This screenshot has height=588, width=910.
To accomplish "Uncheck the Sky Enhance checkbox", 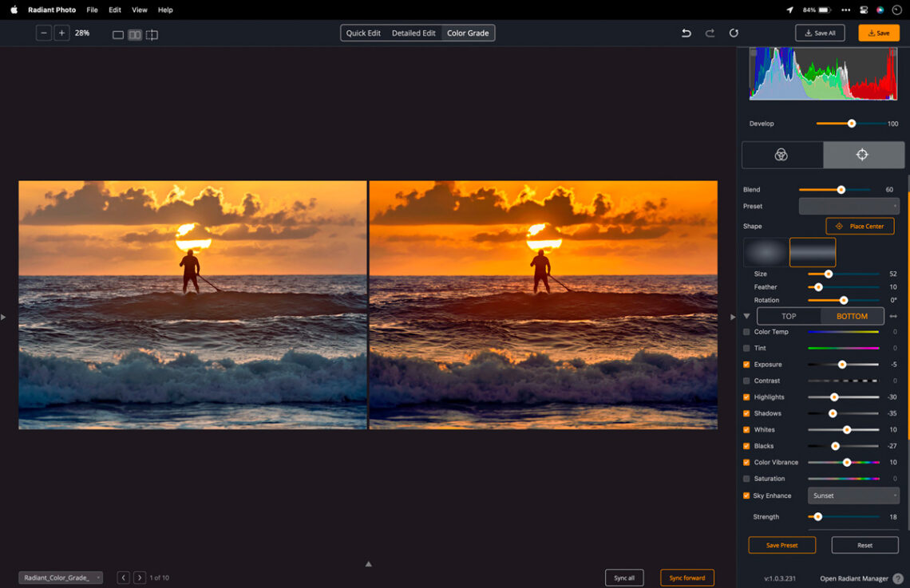I will (x=746, y=495).
